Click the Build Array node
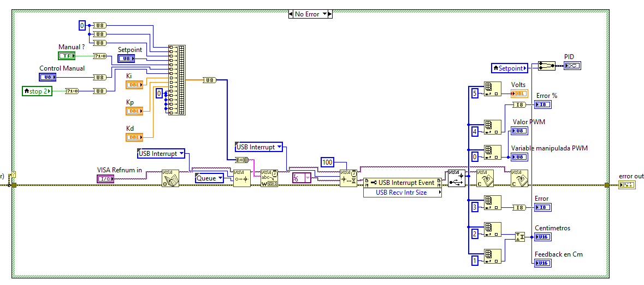Viewport: 644px width, 285px height. pos(176,80)
